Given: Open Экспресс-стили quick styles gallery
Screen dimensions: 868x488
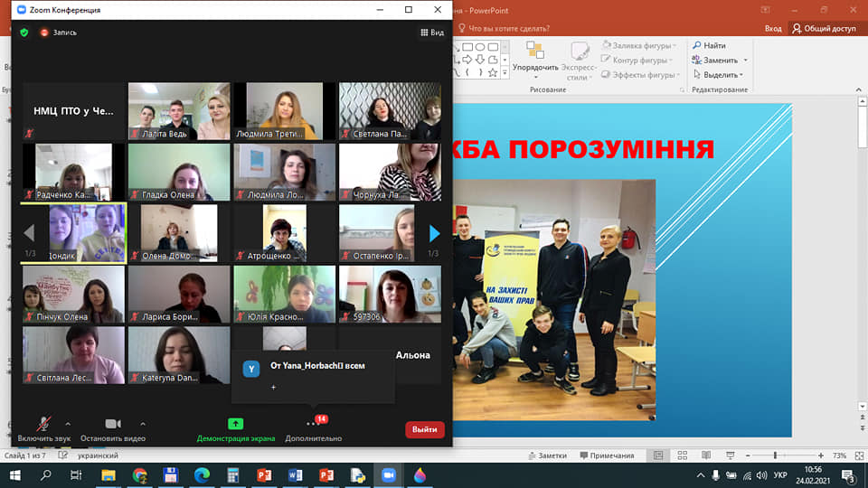Looking at the screenshot, I should pos(579,61).
